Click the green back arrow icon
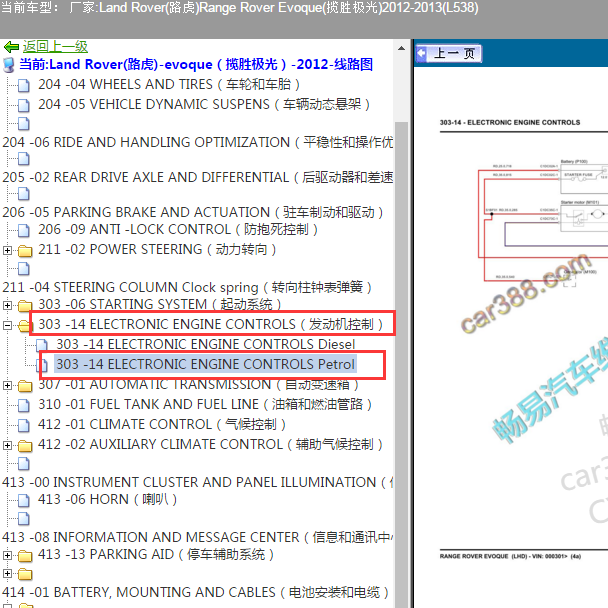 click(11, 47)
